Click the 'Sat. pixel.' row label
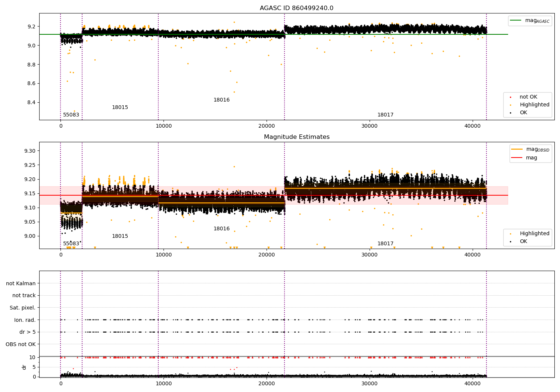The width and height of the screenshot is (560, 392). (23, 308)
